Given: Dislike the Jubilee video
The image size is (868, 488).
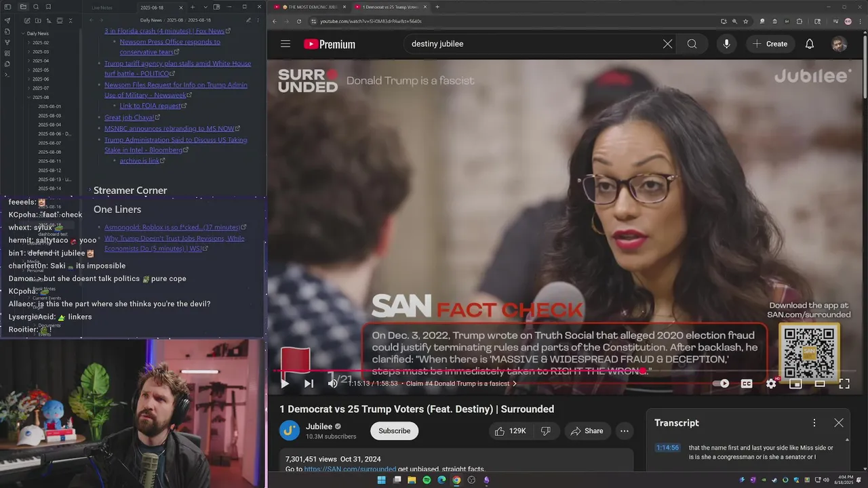Looking at the screenshot, I should point(546,431).
